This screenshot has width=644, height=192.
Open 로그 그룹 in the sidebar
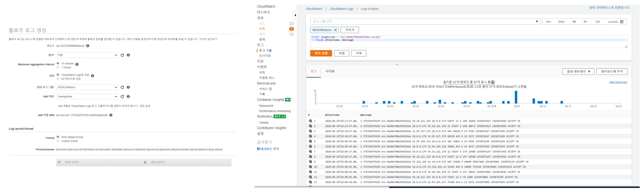265,50
